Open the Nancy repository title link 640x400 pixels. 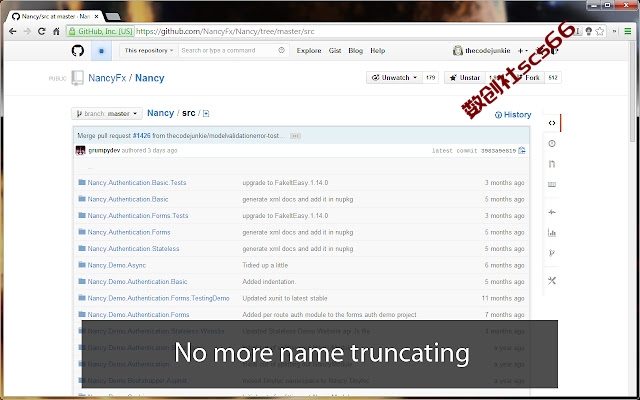point(150,78)
